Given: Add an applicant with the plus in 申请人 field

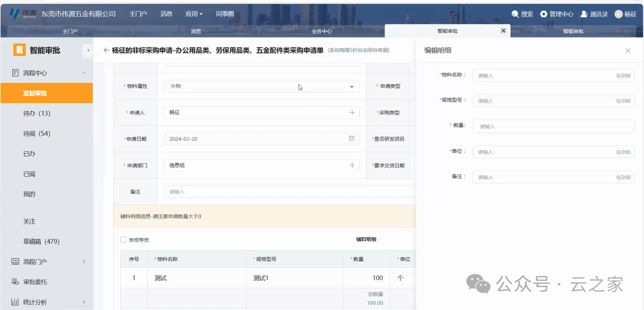Looking at the screenshot, I should tap(352, 112).
